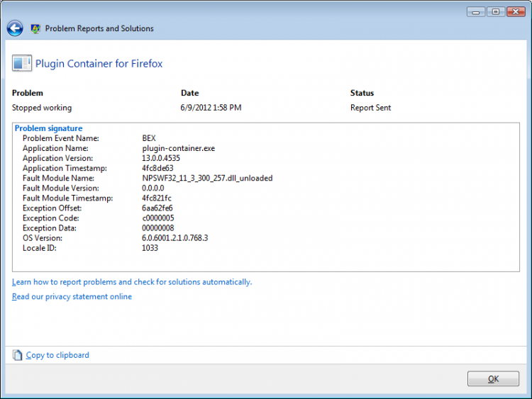Click the 'Exception Code:' label
The width and height of the screenshot is (532, 399).
point(51,218)
